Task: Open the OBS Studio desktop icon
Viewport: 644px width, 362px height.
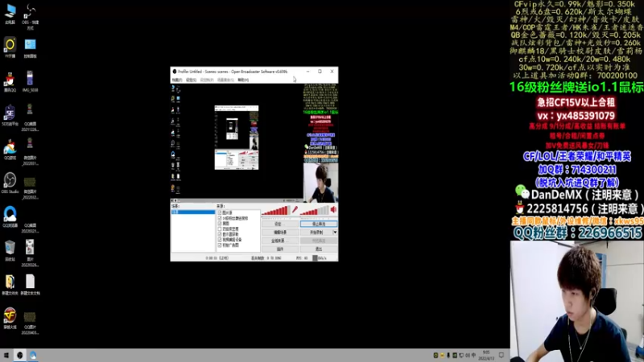Action: tap(10, 183)
